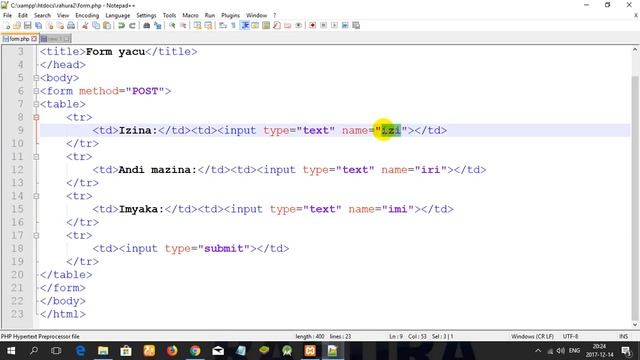Open the File menu
The height and width of the screenshot is (360, 640).
(7, 15)
